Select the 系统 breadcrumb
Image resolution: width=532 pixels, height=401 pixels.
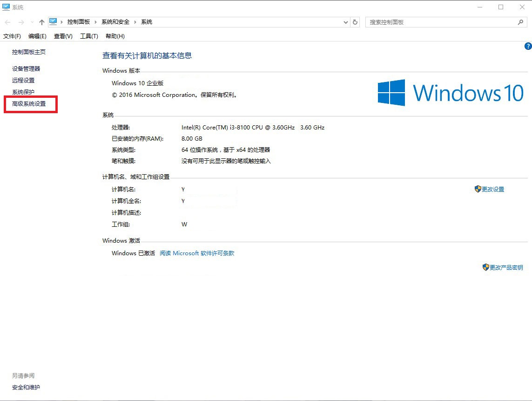click(x=147, y=22)
